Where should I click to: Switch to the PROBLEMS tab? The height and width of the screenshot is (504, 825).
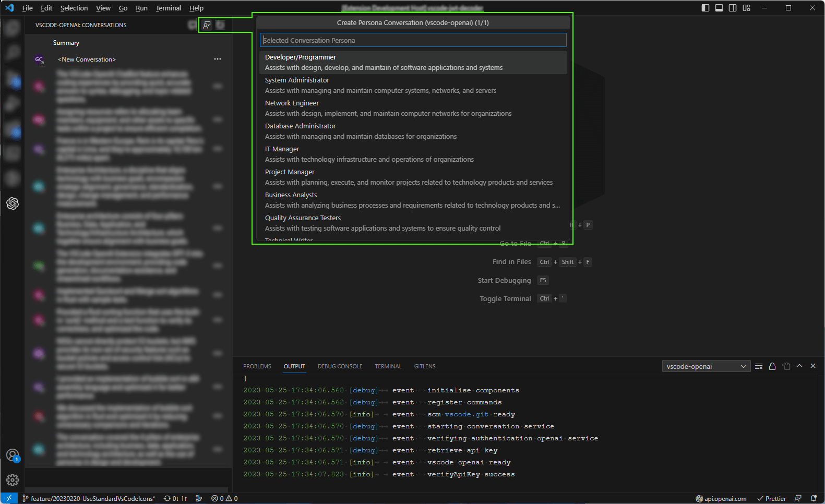pyautogui.click(x=257, y=366)
